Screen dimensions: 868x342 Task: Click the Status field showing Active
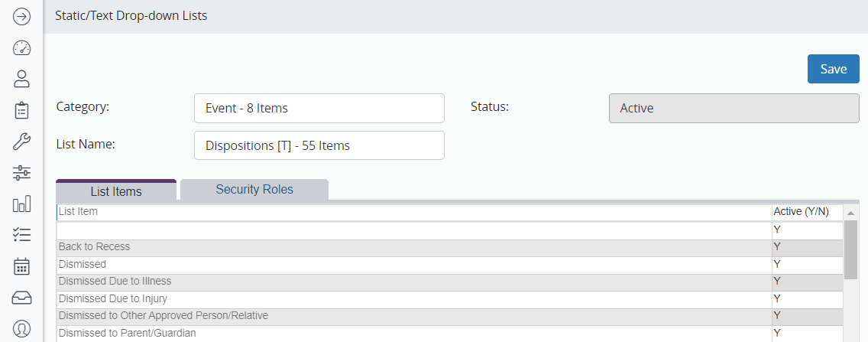(734, 108)
